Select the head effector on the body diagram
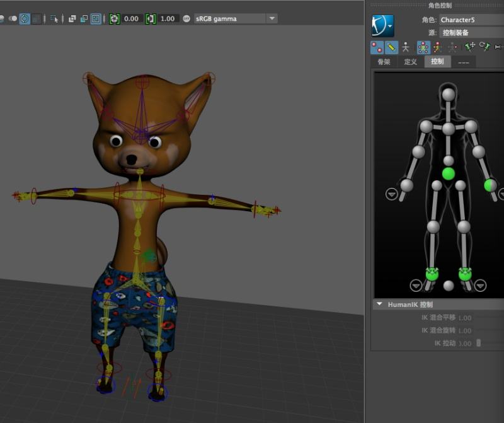The width and height of the screenshot is (504, 423). coord(448,95)
